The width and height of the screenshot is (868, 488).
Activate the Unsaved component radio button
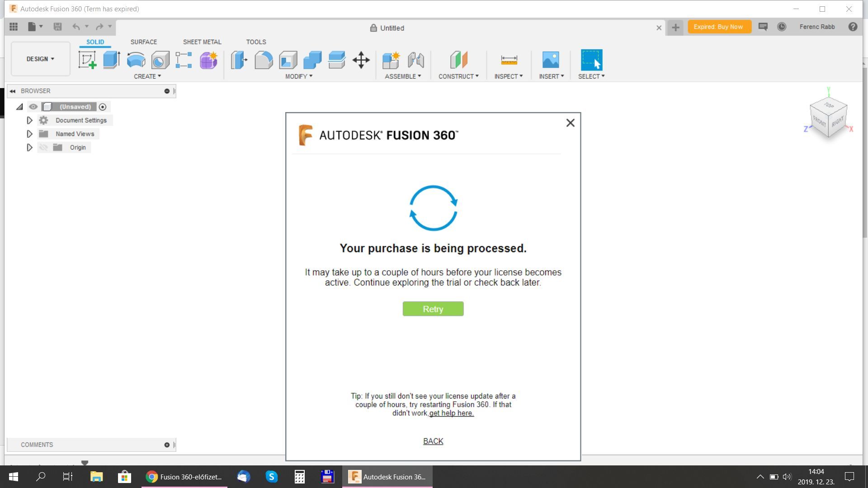[x=103, y=107]
